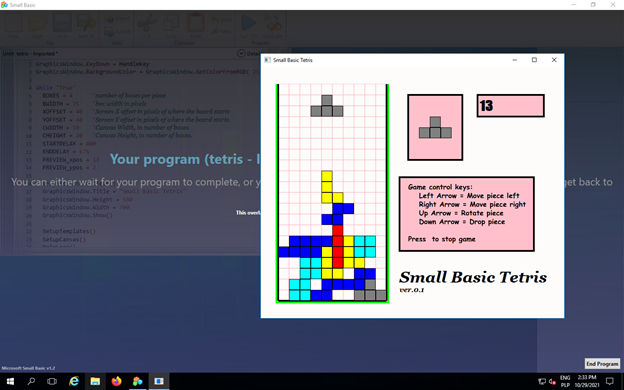The height and width of the screenshot is (390, 624).
Task: Open taskbar search magnifier
Action: click(31, 381)
